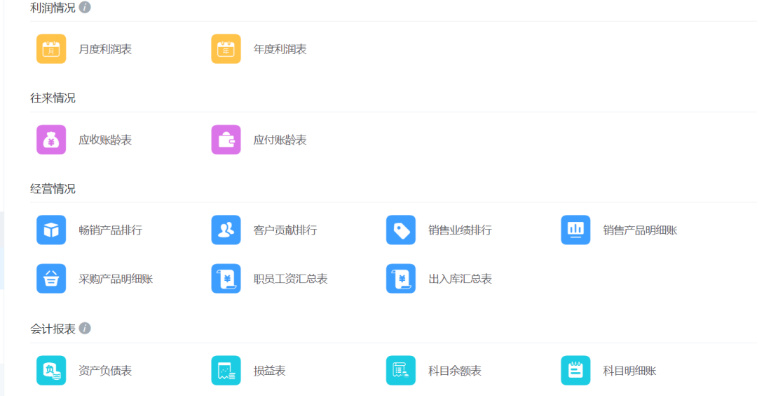The width and height of the screenshot is (758, 396).
Task: Click the info icon beside 利润情况
Action: [x=85, y=7]
